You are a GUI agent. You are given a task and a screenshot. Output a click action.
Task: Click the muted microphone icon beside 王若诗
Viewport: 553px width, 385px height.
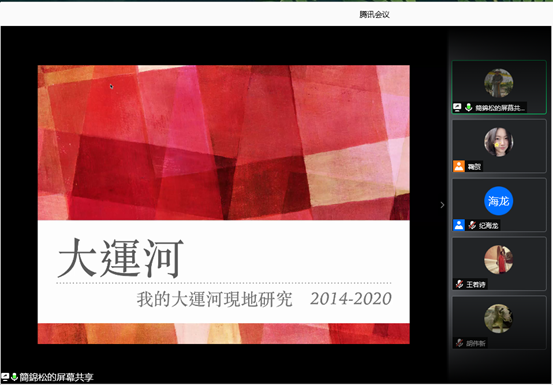point(459,284)
